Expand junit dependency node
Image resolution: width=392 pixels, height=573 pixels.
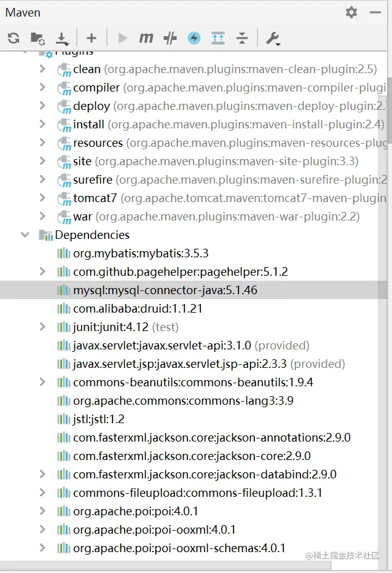tap(42, 326)
